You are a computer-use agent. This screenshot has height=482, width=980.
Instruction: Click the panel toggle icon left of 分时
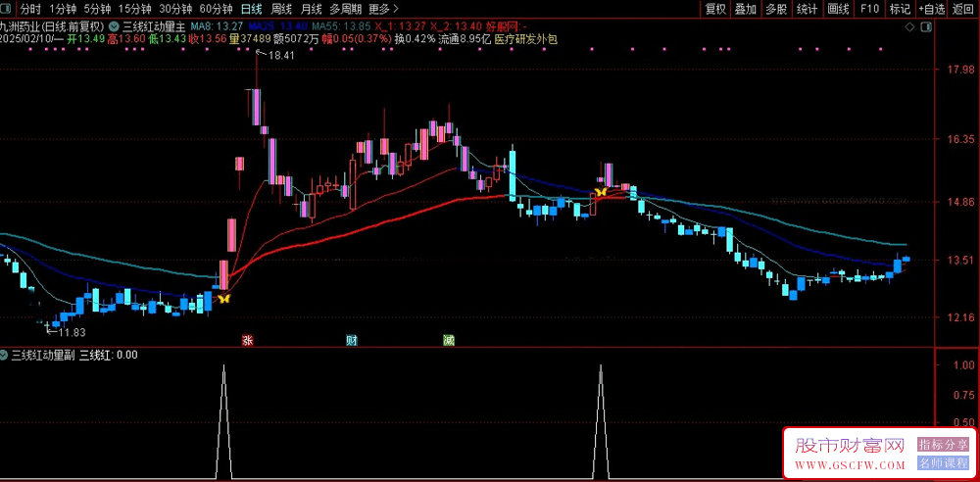point(8,9)
